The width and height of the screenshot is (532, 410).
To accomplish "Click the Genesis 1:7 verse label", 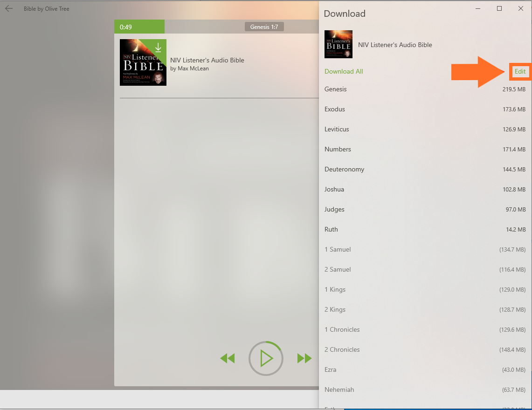I will pyautogui.click(x=264, y=27).
